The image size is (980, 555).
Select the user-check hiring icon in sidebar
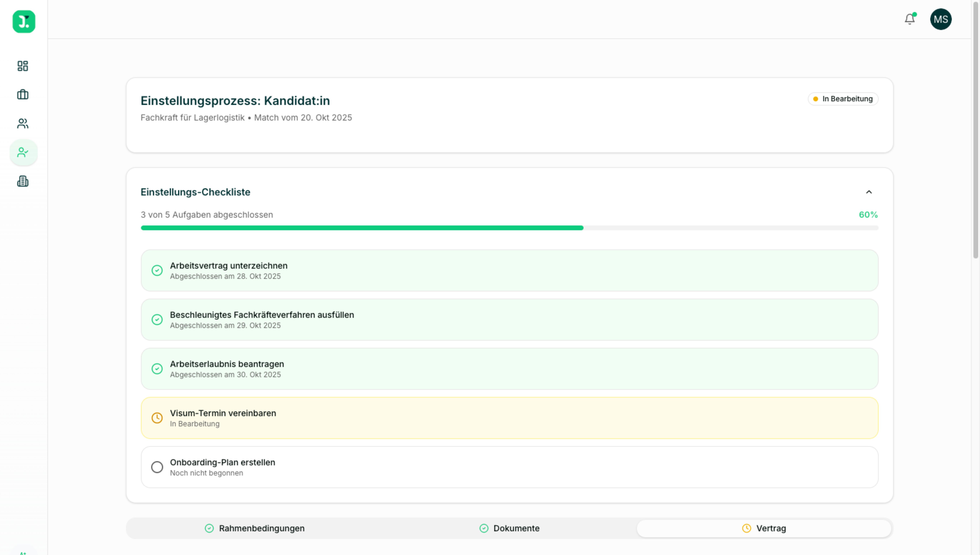[x=23, y=153]
